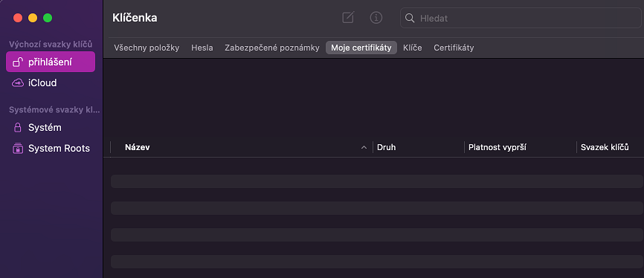The height and width of the screenshot is (278, 644).
Task: Click the new note compose icon
Action: tap(348, 18)
